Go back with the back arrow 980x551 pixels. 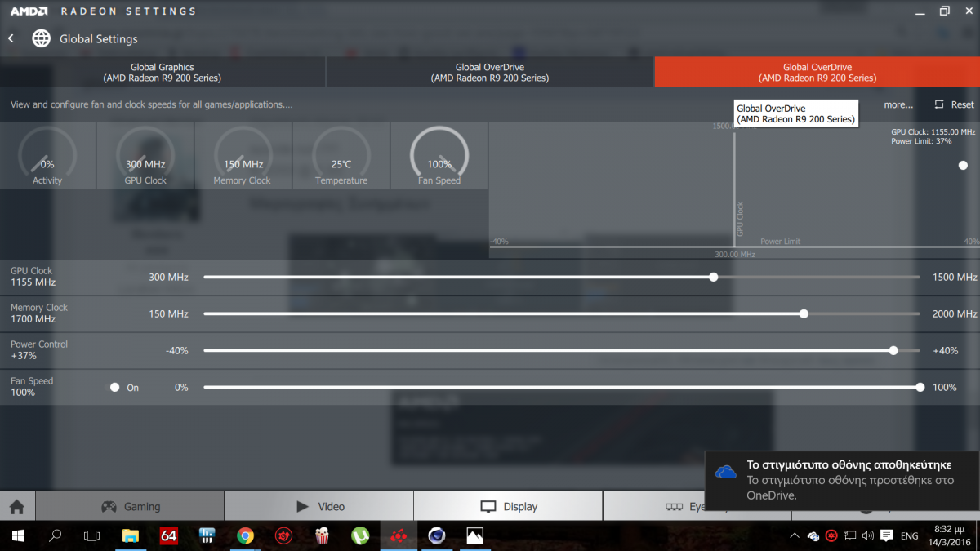pyautogui.click(x=11, y=38)
